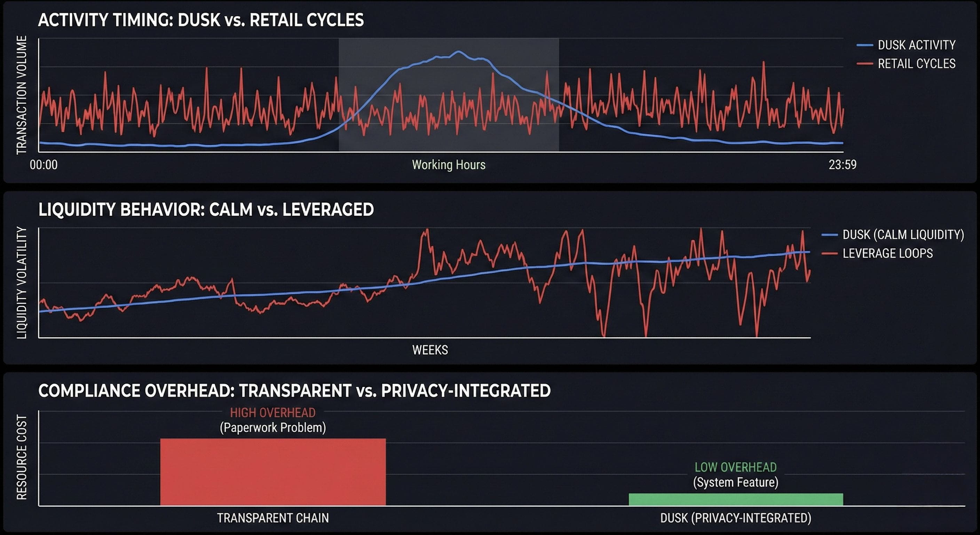Click the HIGH OVERHEAD annotation label
980x535 pixels.
click(272, 413)
